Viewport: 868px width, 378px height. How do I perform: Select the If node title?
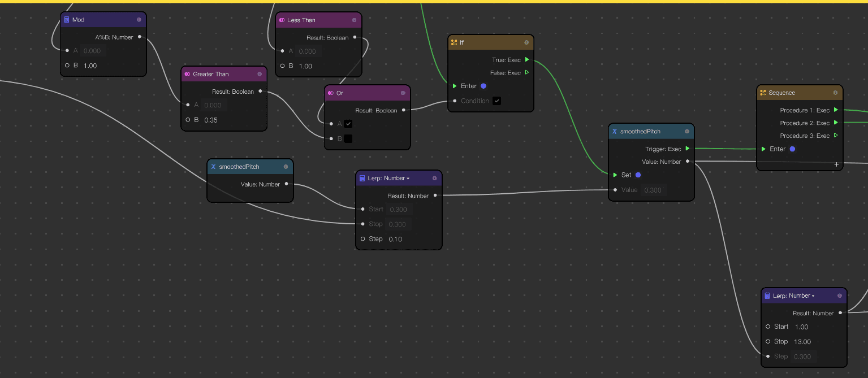[461, 42]
